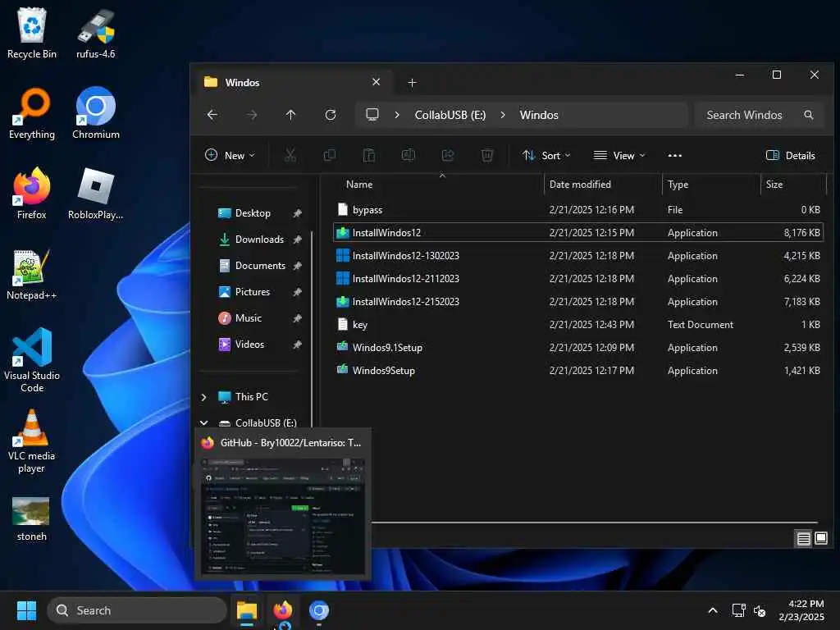Sort by Name column header
Viewport: 840px width, 630px height.
359,185
